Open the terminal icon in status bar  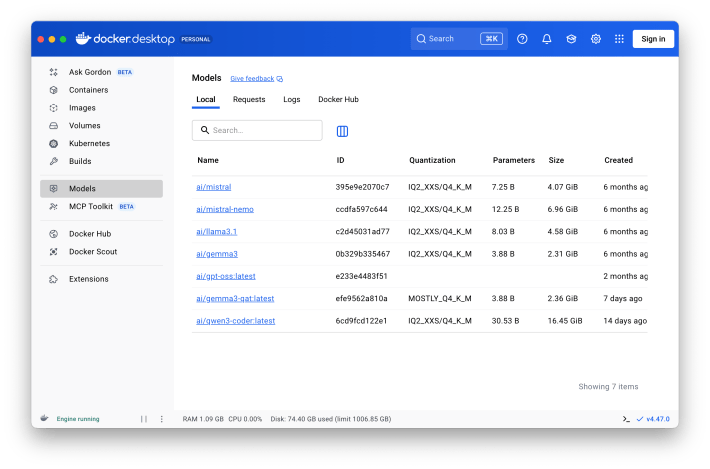626,419
